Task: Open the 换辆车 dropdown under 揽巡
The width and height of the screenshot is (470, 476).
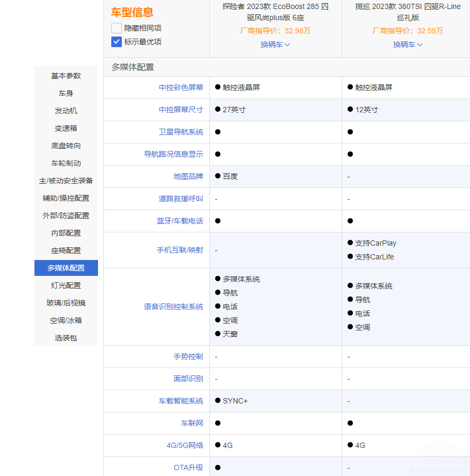Action: [407, 45]
